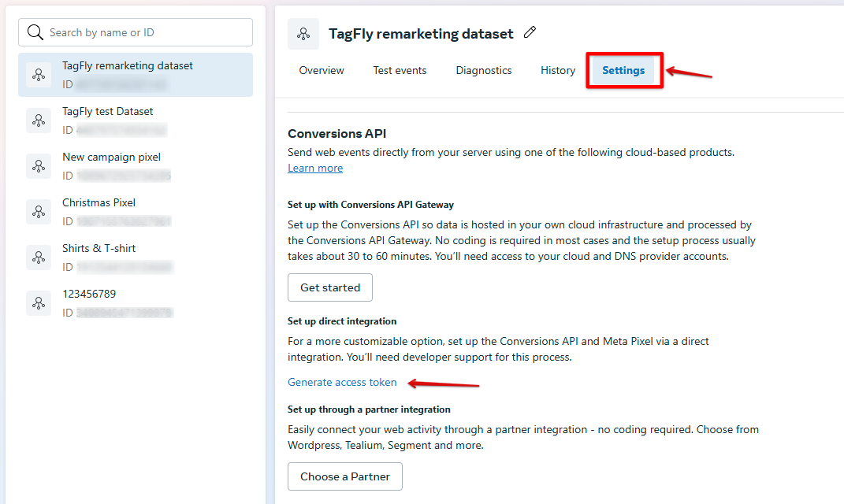Click the pencil icon to rename dataset

point(530,33)
